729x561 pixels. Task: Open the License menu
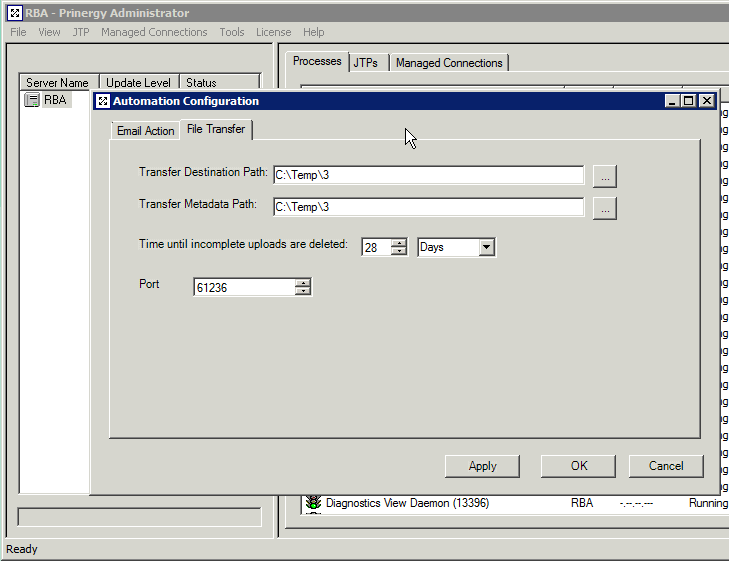273,32
